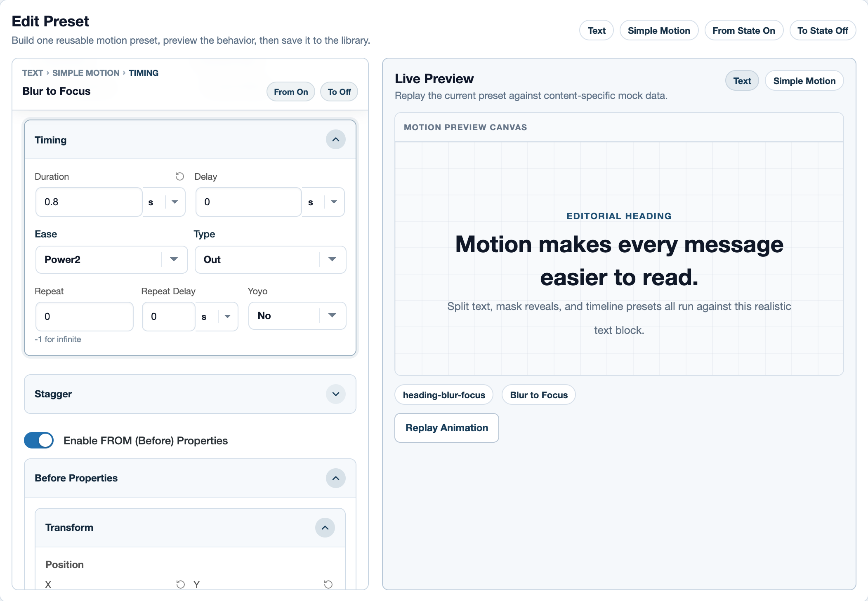
Task: Click the Repeat input field
Action: tap(85, 317)
